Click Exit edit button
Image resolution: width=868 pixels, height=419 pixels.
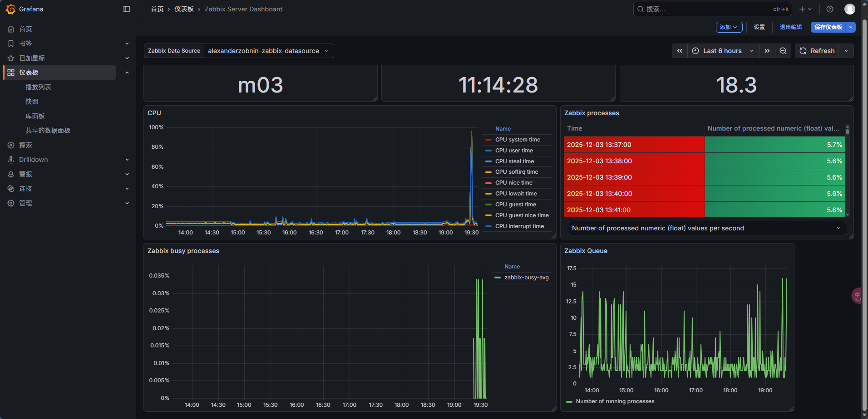[x=791, y=27]
